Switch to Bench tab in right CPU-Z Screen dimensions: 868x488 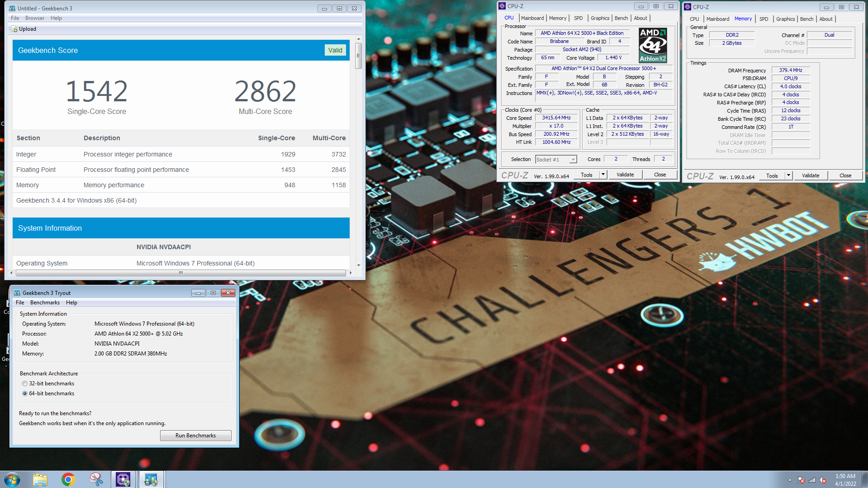coord(807,19)
